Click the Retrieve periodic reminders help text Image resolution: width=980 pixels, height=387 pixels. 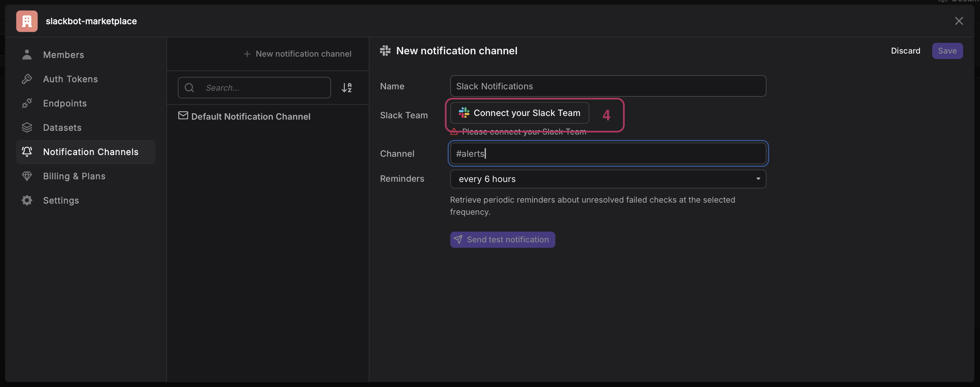(x=592, y=206)
